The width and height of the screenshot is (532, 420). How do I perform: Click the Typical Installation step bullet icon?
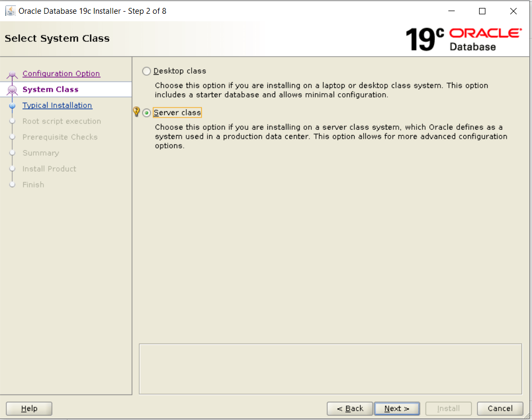coord(12,105)
